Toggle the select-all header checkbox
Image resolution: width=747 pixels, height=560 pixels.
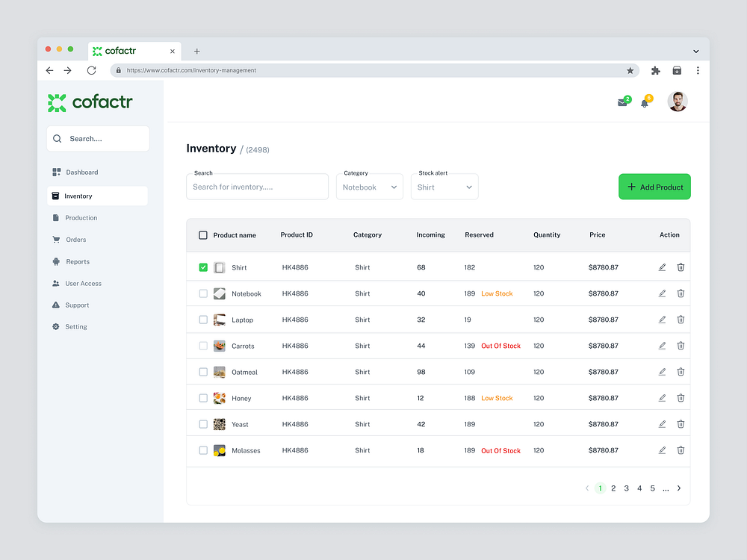[x=202, y=234]
